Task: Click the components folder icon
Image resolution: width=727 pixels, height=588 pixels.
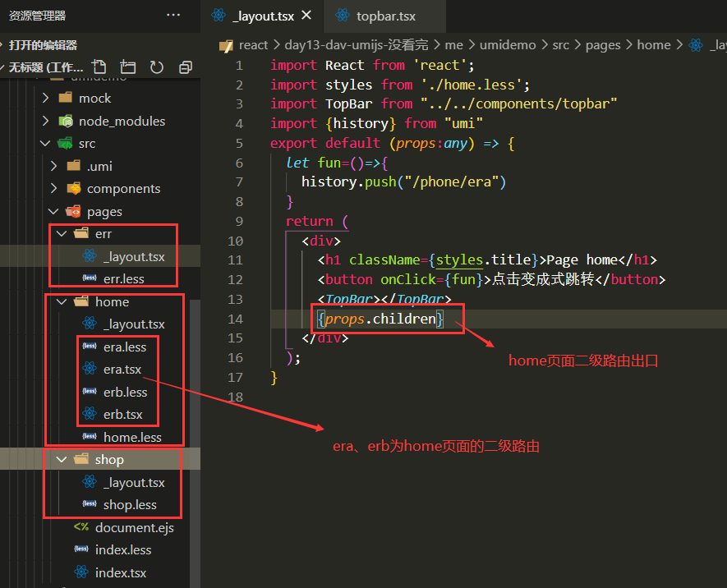Action: [73, 188]
